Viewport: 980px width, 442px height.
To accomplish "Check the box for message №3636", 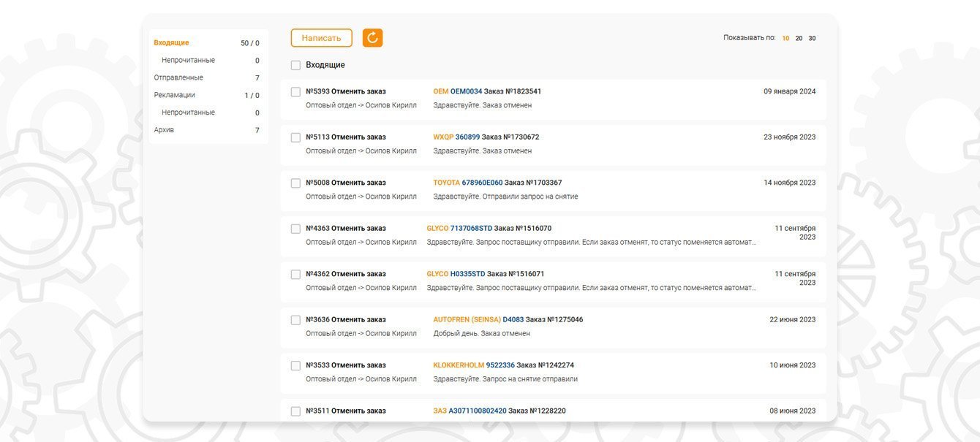I will click(295, 320).
